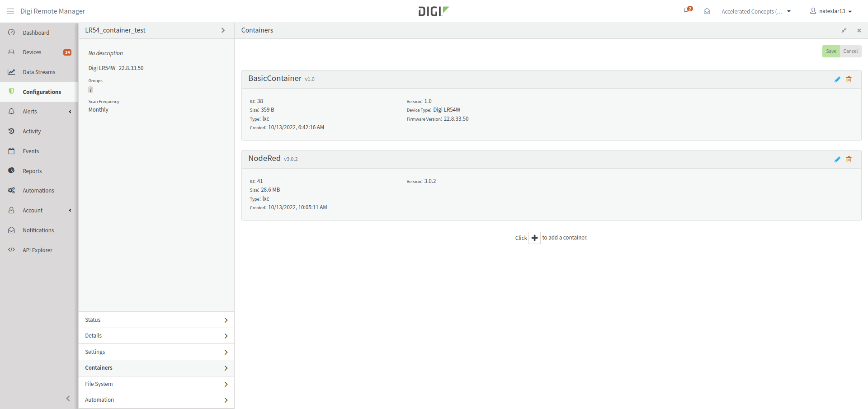
Task: Expand the Account submenu arrow
Action: click(x=70, y=210)
